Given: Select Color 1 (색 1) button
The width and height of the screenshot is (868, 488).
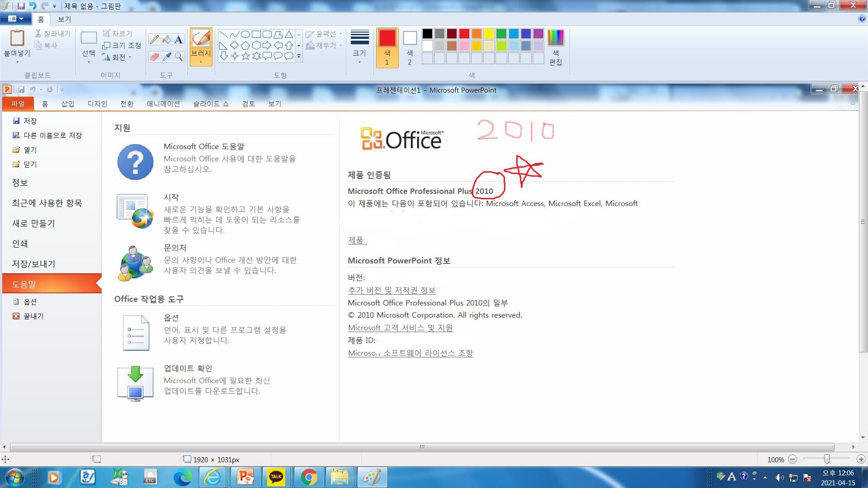Looking at the screenshot, I should 387,48.
